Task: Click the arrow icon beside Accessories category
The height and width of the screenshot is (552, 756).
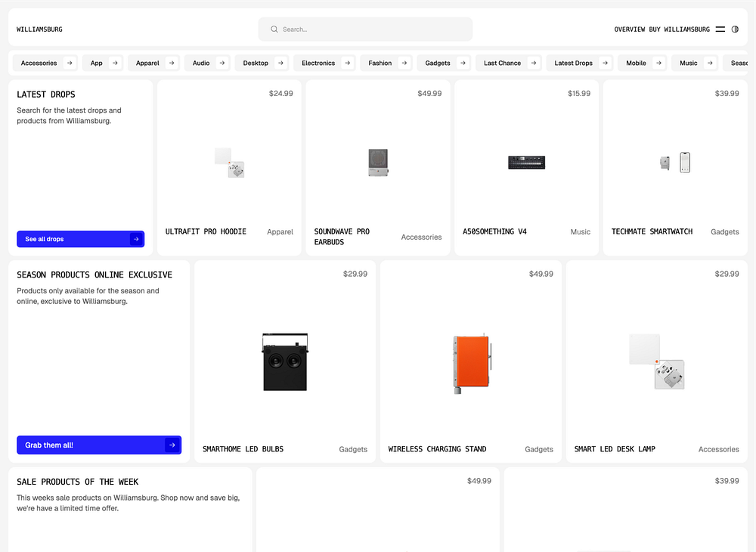Action: pyautogui.click(x=70, y=64)
